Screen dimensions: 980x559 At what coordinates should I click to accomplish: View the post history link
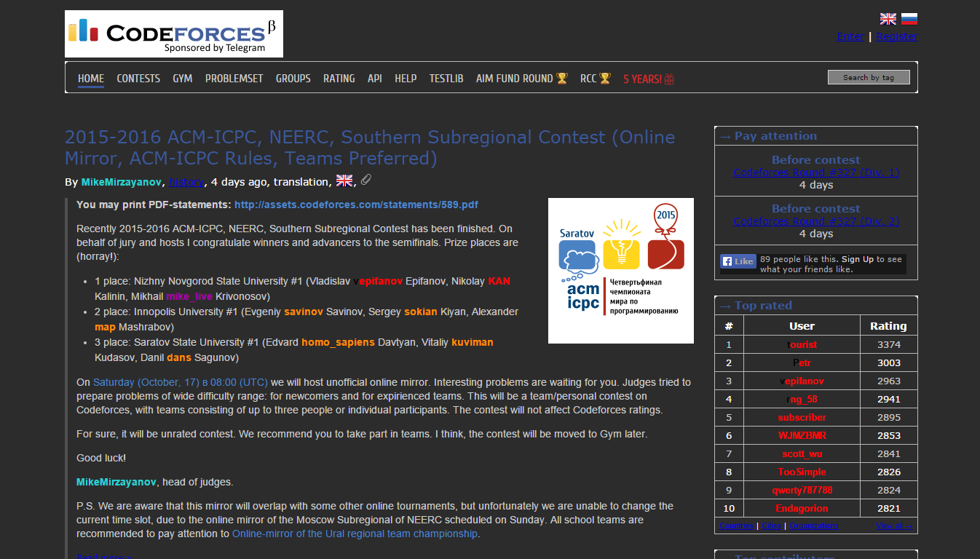click(x=186, y=181)
